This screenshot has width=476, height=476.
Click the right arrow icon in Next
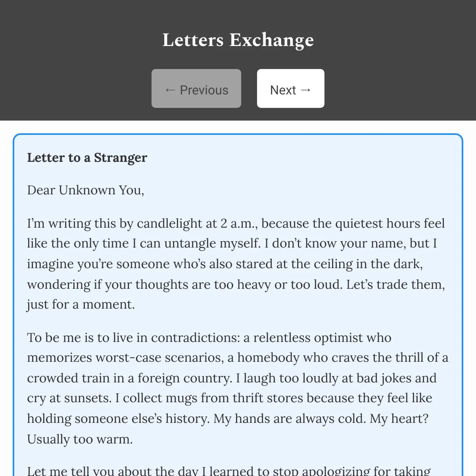tap(306, 90)
